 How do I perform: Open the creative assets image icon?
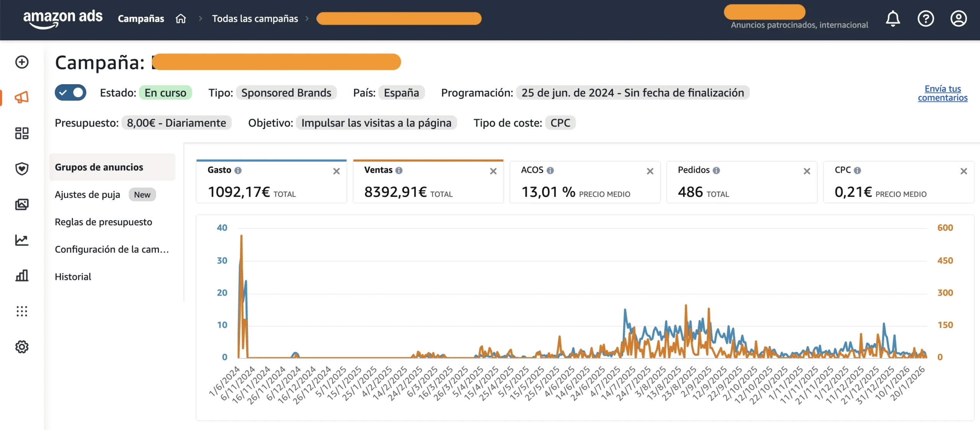[22, 204]
